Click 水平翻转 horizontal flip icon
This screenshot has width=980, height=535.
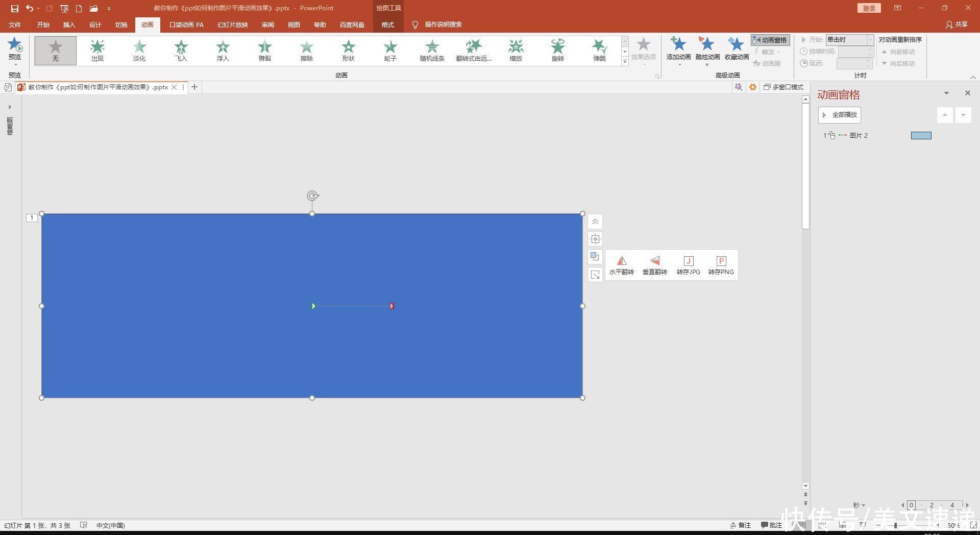point(622,265)
